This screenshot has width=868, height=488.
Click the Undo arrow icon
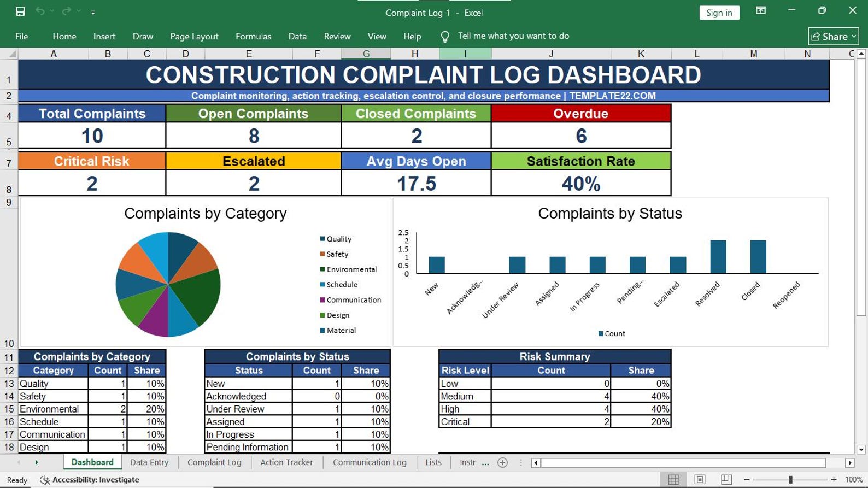pyautogui.click(x=40, y=11)
